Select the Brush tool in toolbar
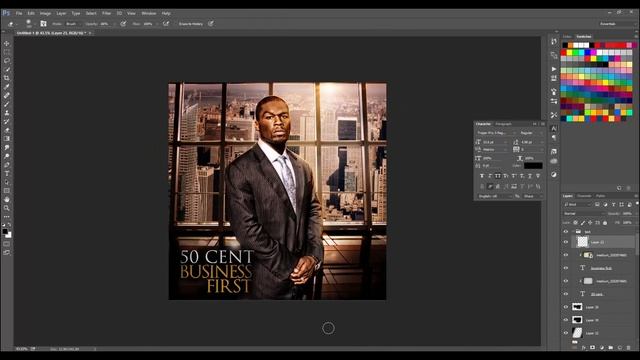Image resolution: width=640 pixels, height=360 pixels. click(x=7, y=104)
